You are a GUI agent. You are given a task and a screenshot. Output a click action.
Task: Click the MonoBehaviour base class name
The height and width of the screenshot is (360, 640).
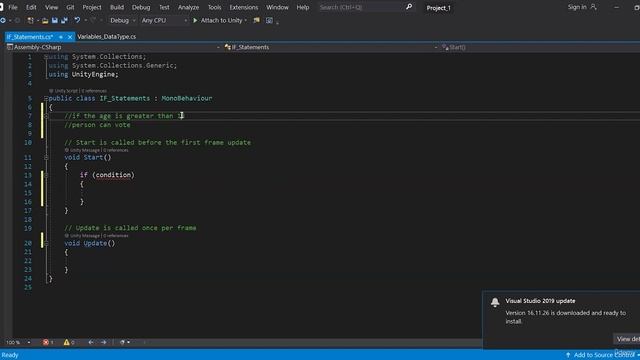pos(187,98)
